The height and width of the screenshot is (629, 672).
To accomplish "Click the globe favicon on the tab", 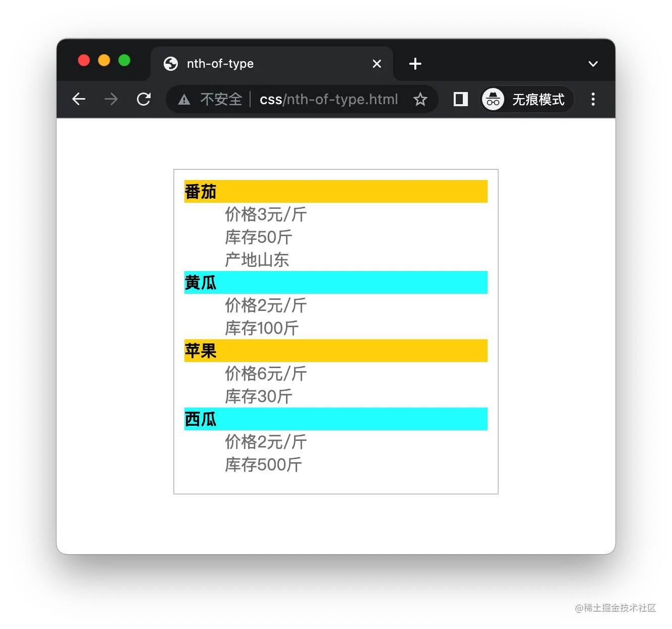I will click(x=171, y=64).
